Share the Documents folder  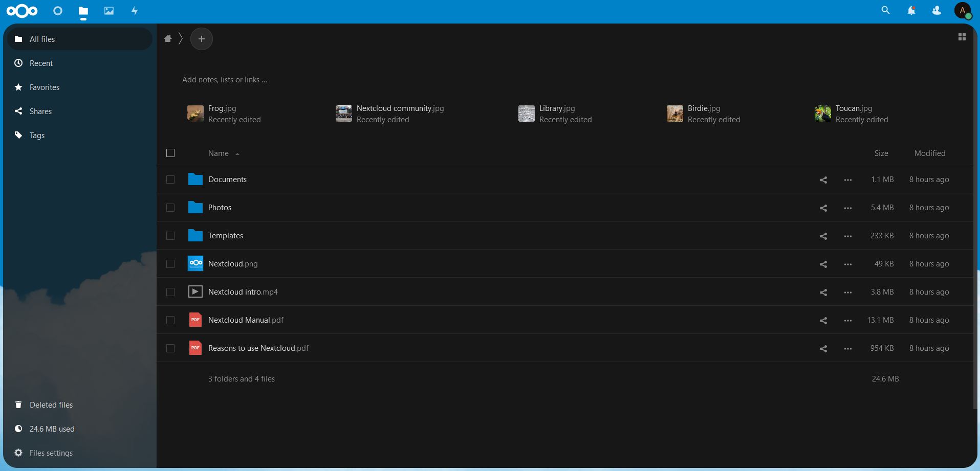(823, 180)
